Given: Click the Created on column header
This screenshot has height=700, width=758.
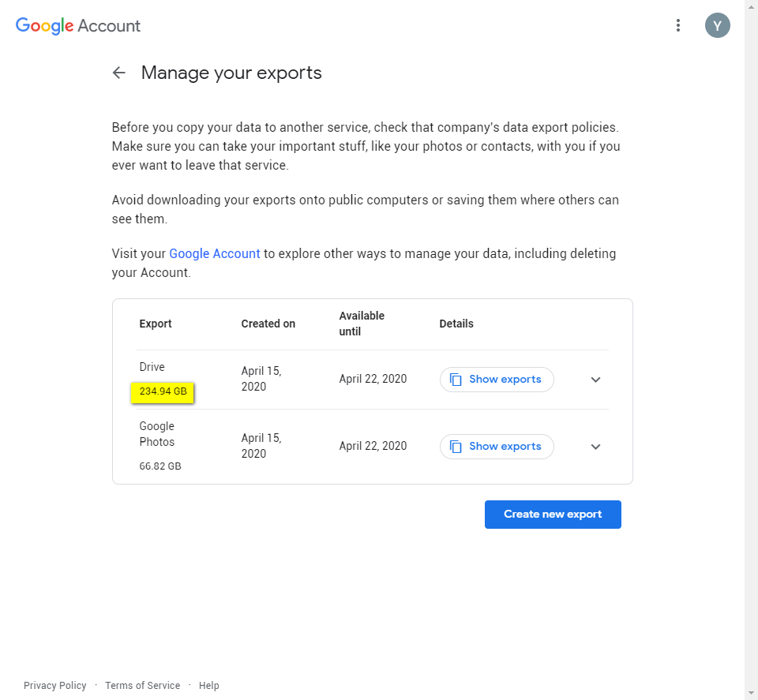Looking at the screenshot, I should point(268,324).
